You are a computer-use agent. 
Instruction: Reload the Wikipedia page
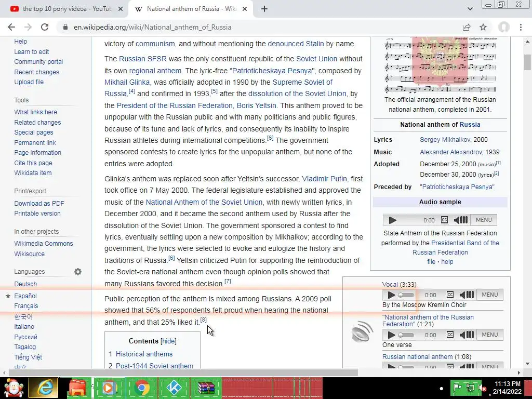(45, 27)
